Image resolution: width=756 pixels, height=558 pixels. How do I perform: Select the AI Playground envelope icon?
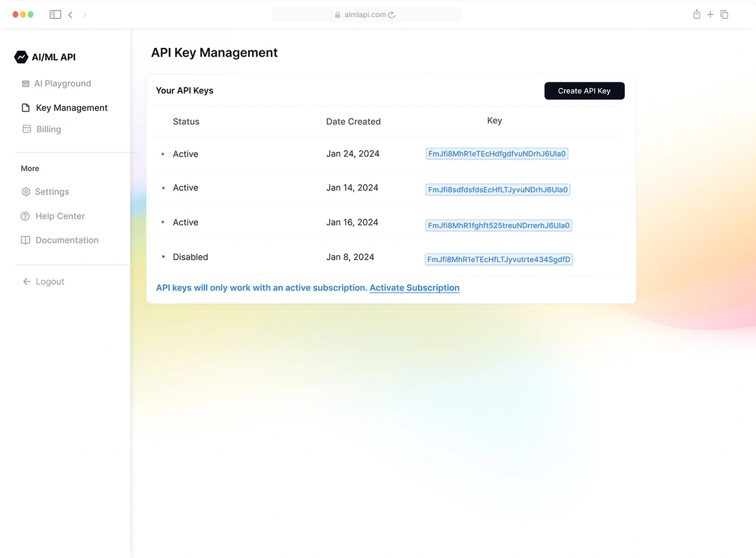pyautogui.click(x=25, y=83)
